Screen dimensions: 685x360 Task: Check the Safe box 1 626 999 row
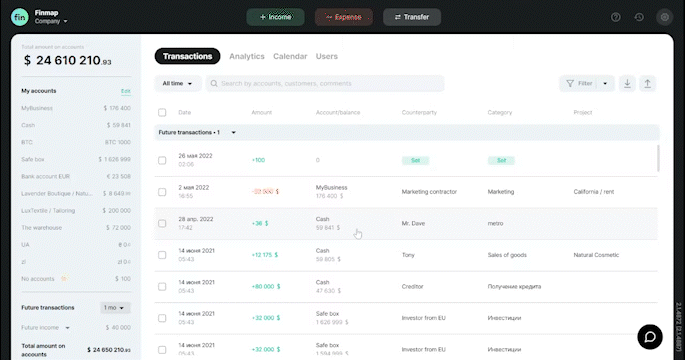(162, 318)
